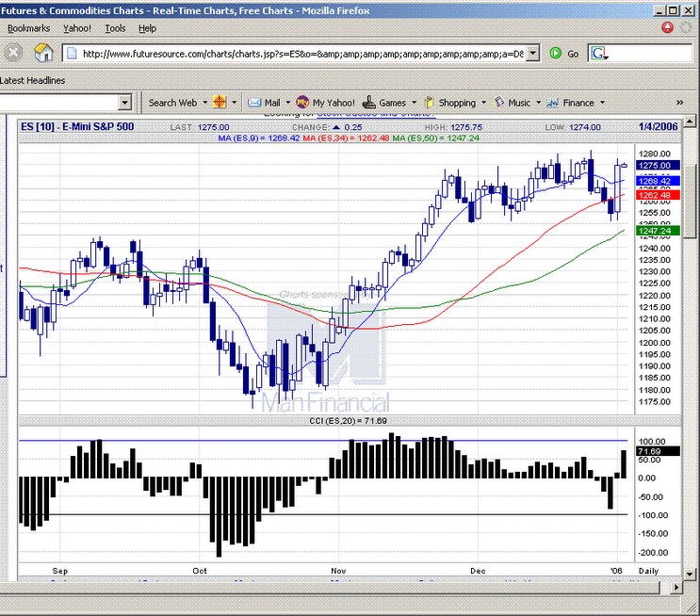Expand the target icon dropdown arrow
700x616 pixels.
click(234, 103)
